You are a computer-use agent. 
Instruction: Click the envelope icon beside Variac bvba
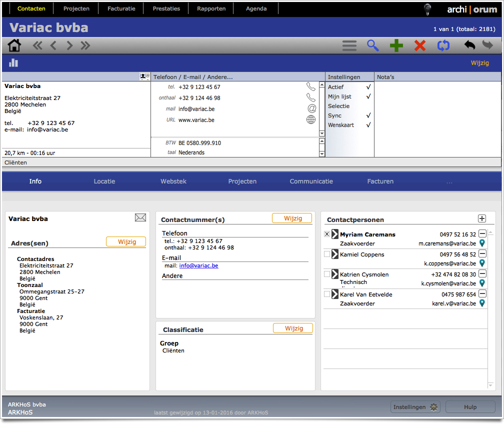140,217
